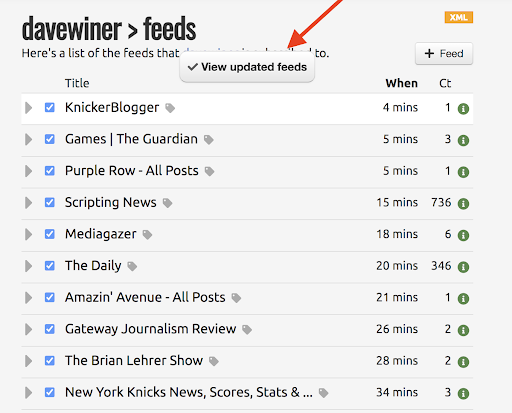Click the Gateway Journalism Review tag icon
The height and width of the screenshot is (413, 512).
pyautogui.click(x=247, y=330)
